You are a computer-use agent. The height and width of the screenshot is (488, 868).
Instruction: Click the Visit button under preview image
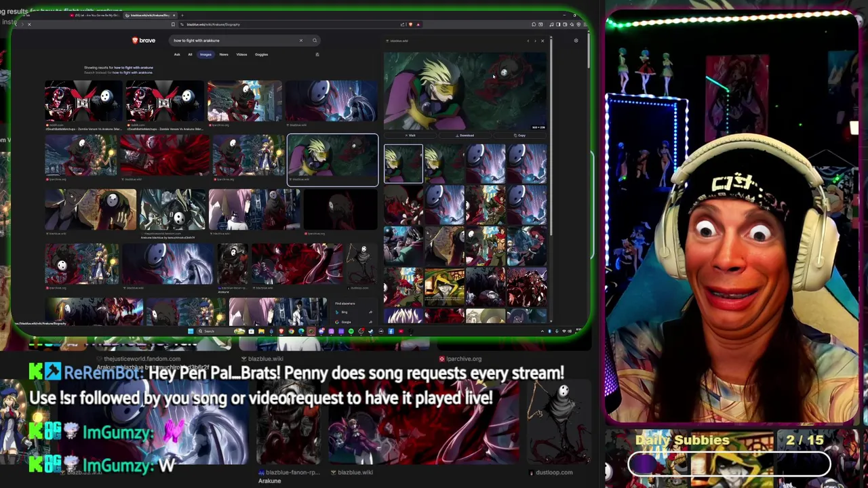click(x=410, y=136)
